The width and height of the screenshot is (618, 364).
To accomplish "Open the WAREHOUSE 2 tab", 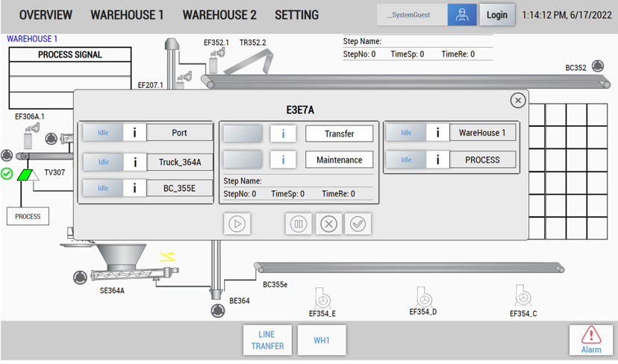I will click(x=219, y=15).
